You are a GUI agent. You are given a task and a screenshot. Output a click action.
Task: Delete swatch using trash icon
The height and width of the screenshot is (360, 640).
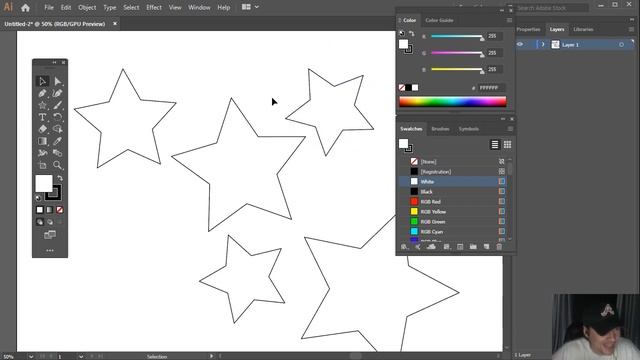[x=499, y=247]
